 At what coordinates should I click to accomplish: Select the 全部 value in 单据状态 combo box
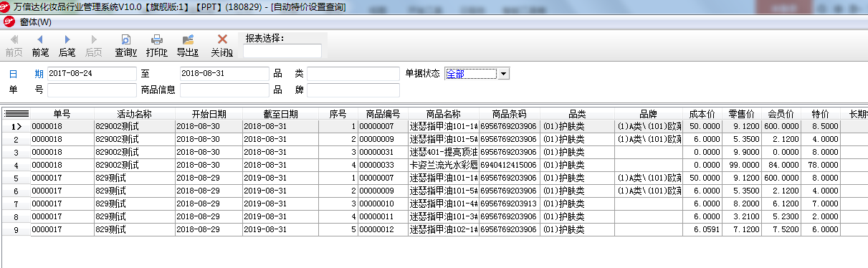pyautogui.click(x=471, y=73)
